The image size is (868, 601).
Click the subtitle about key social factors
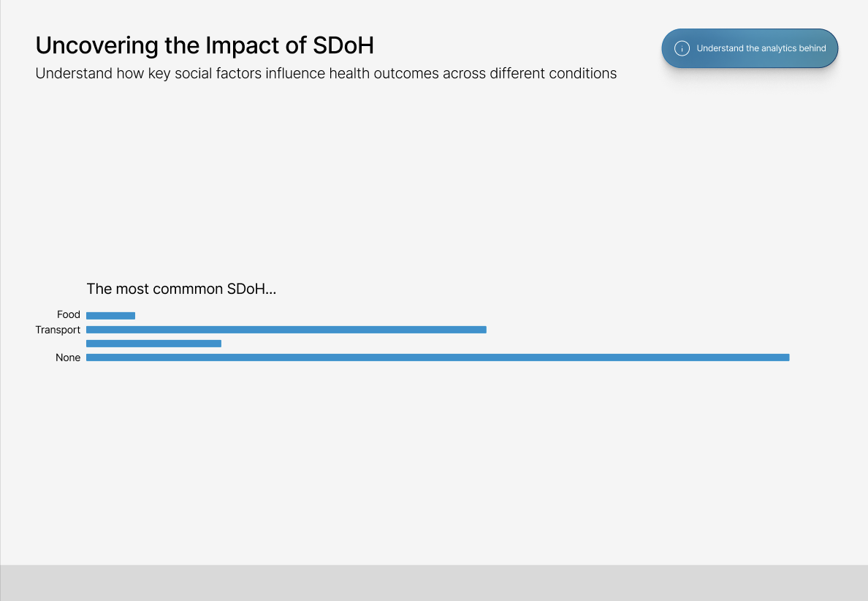click(x=326, y=74)
